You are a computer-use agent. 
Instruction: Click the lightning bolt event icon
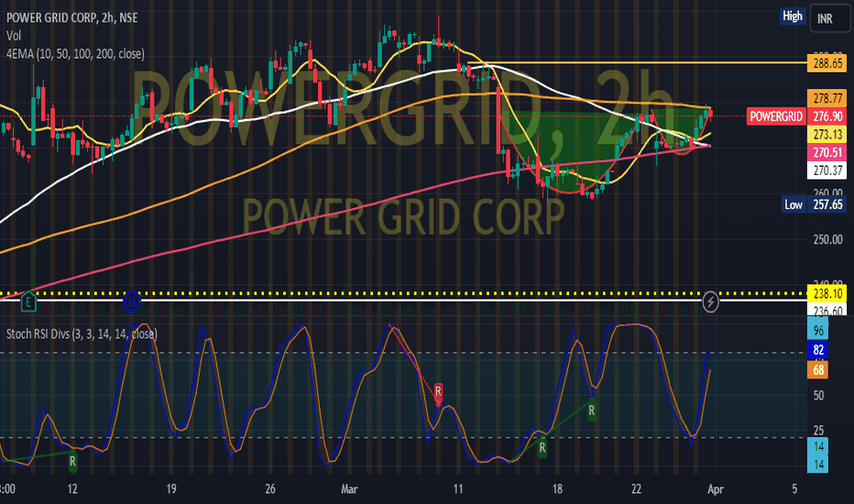(710, 301)
